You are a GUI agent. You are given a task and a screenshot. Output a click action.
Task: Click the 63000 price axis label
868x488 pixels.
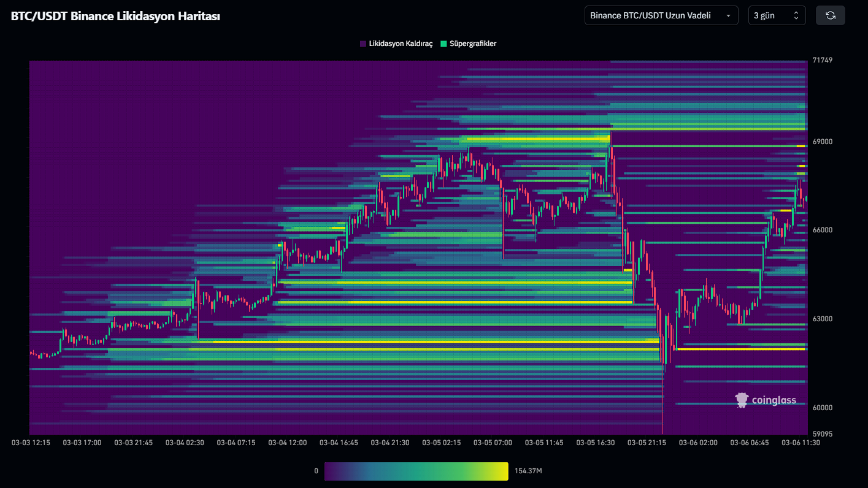tap(822, 319)
